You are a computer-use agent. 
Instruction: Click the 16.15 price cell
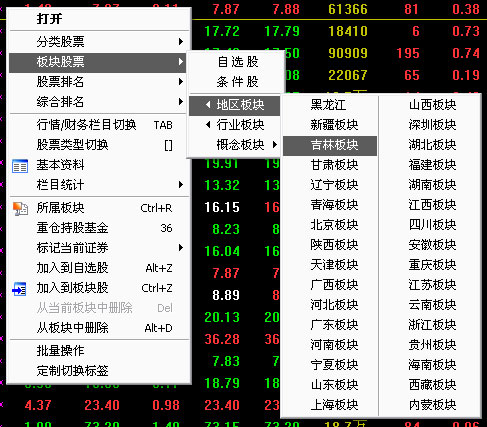point(222,207)
